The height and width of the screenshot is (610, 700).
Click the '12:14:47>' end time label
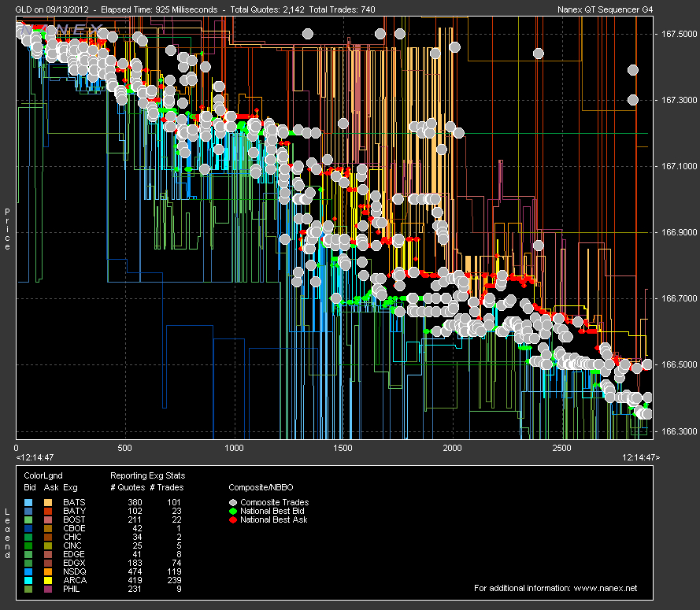point(641,457)
